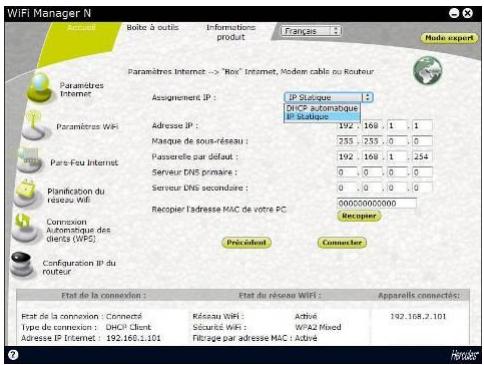The image size is (484, 365).
Task: Click the Internet IP address 192.168.1.101
Action: click(x=133, y=338)
